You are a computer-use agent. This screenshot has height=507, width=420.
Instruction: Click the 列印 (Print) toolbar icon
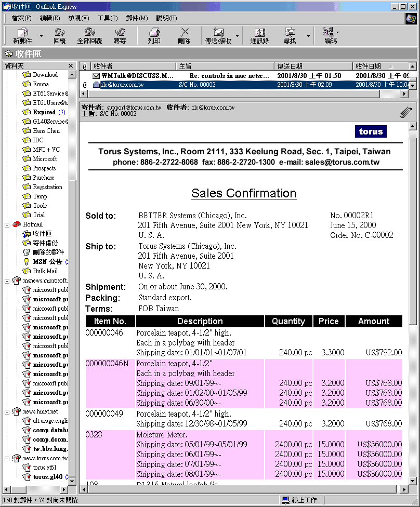[x=154, y=35]
